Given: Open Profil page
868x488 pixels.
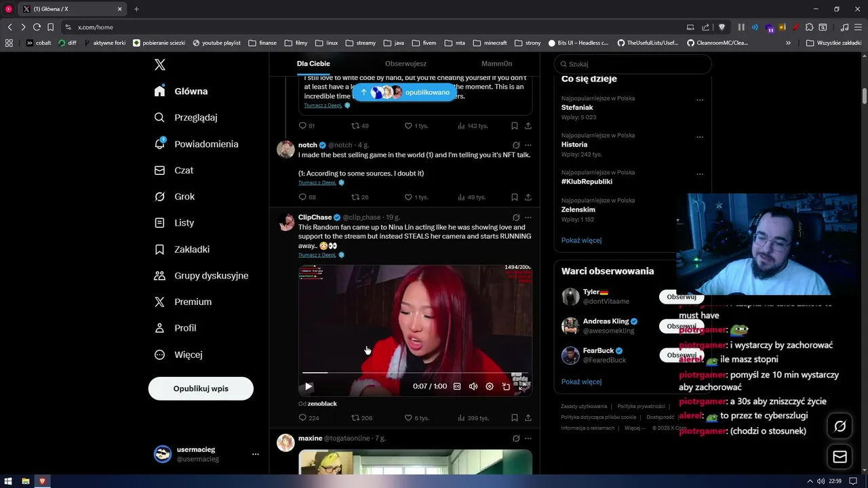Looking at the screenshot, I should (175, 328).
